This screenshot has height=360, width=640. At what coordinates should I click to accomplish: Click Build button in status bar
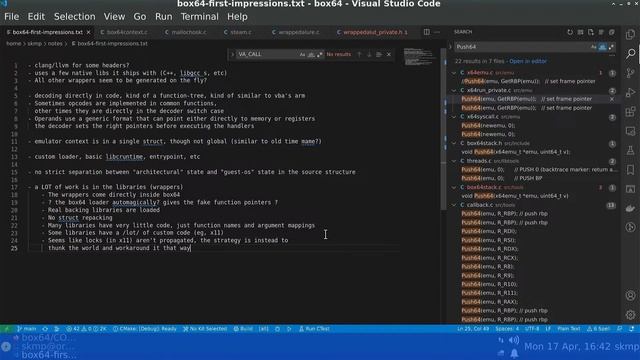coord(243,329)
